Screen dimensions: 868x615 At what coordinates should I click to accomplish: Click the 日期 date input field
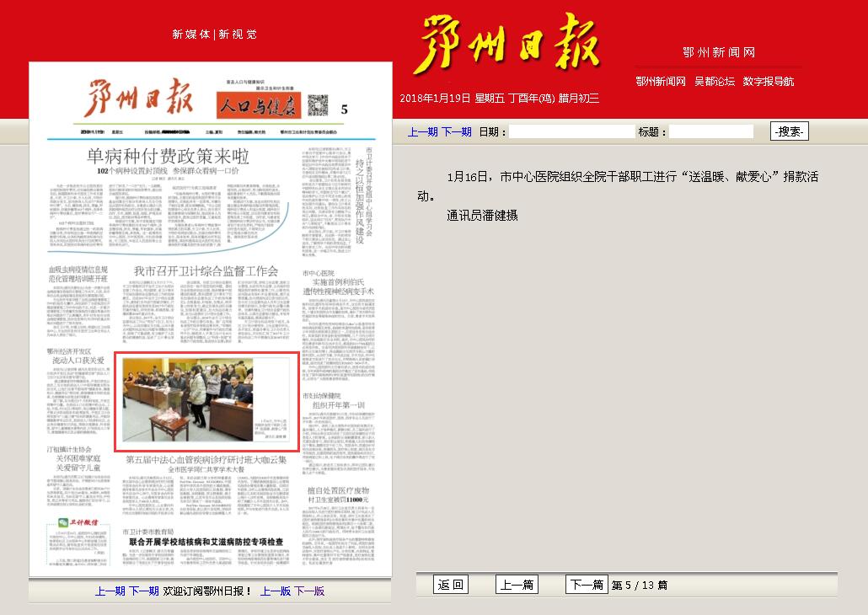(x=571, y=131)
